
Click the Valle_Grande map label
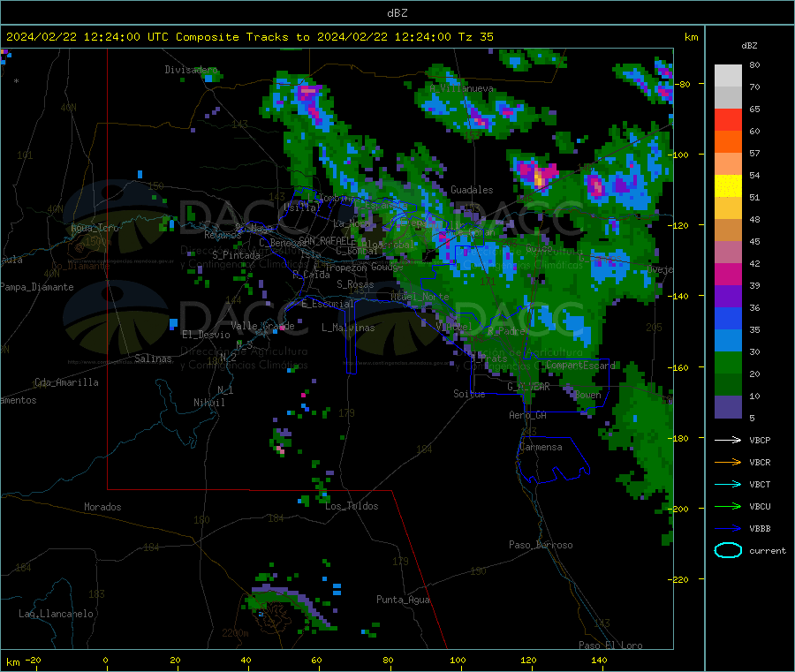point(262,326)
